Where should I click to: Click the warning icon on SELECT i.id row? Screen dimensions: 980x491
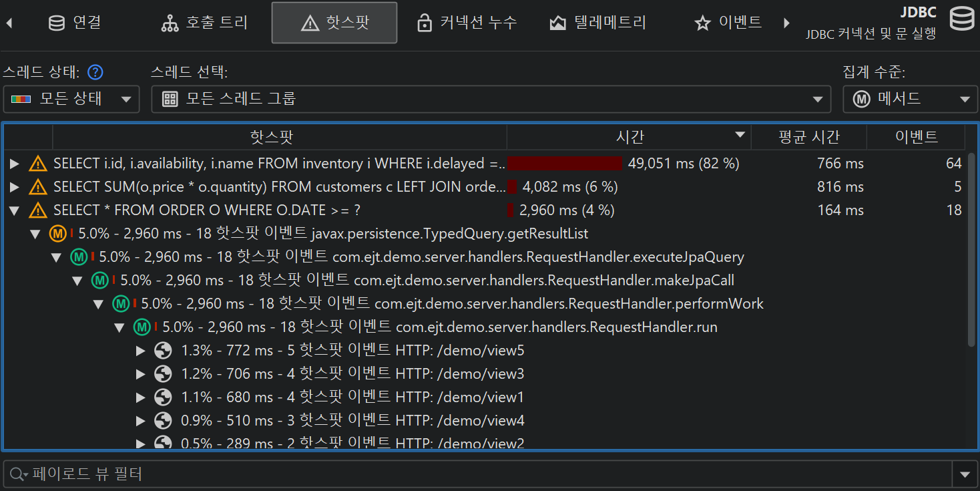(38, 164)
